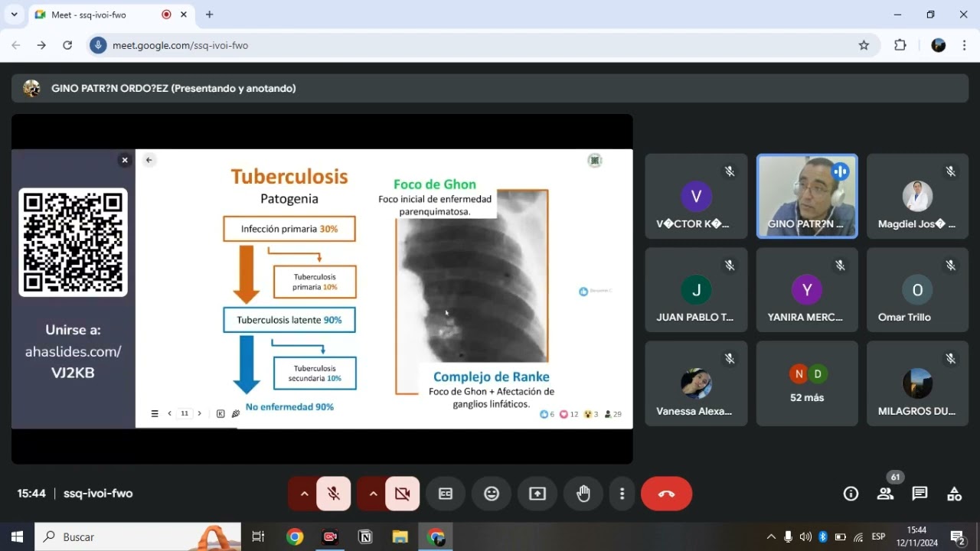Click the thumbs-up reaction count
Screen dimensions: 980x551
(547, 414)
